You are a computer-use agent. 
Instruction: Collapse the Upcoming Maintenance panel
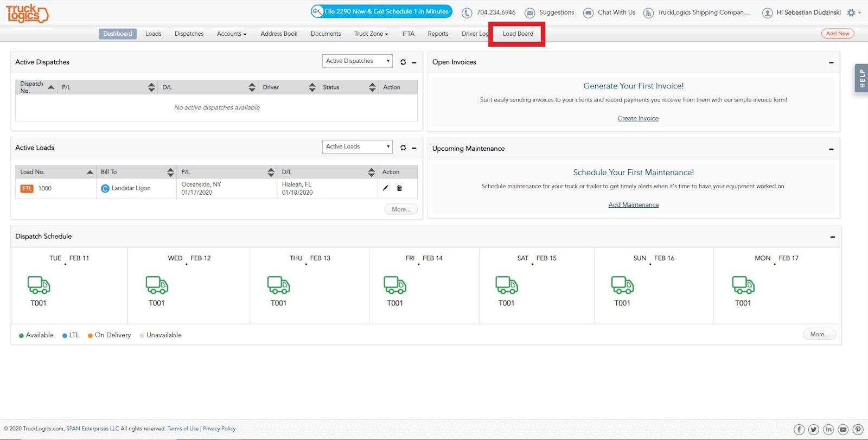[831, 149]
